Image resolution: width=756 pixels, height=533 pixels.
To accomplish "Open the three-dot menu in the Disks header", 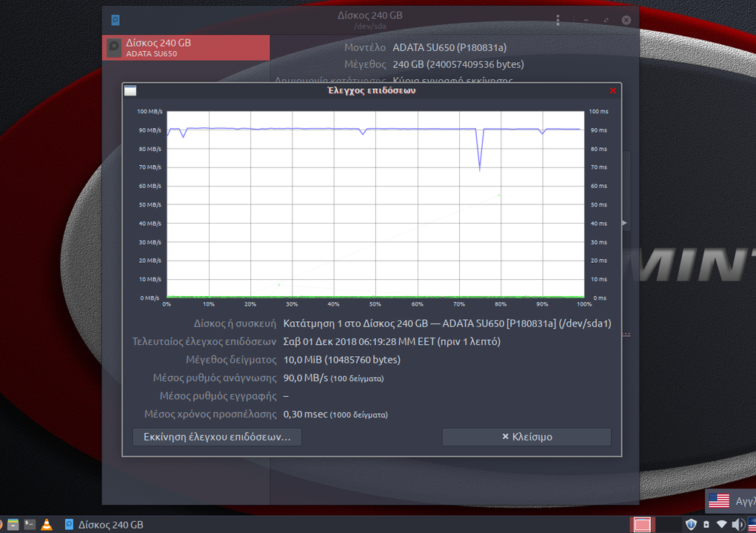I will [558, 20].
